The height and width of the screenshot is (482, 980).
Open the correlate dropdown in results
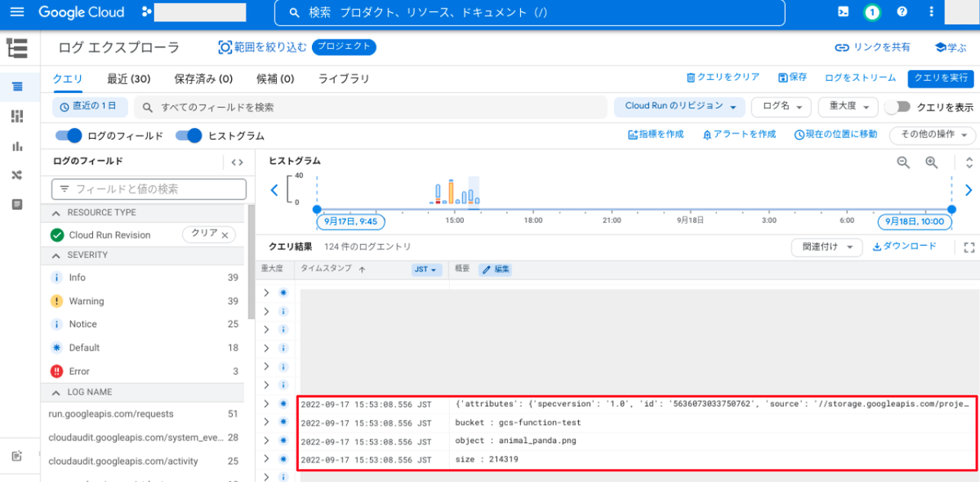(x=826, y=247)
